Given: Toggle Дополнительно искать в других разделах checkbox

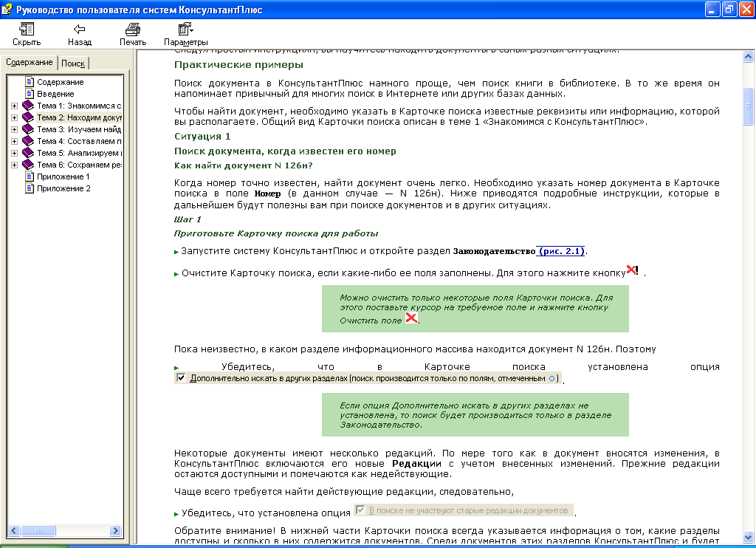Looking at the screenshot, I should (181, 377).
